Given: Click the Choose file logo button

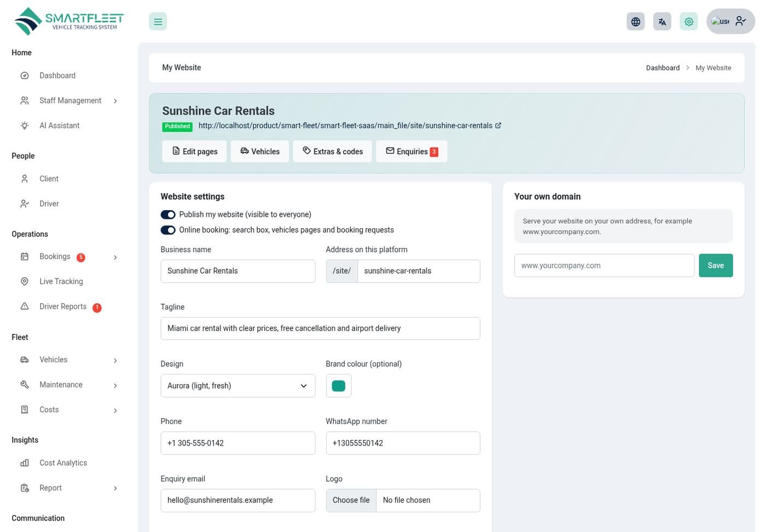Looking at the screenshot, I should pos(351,500).
